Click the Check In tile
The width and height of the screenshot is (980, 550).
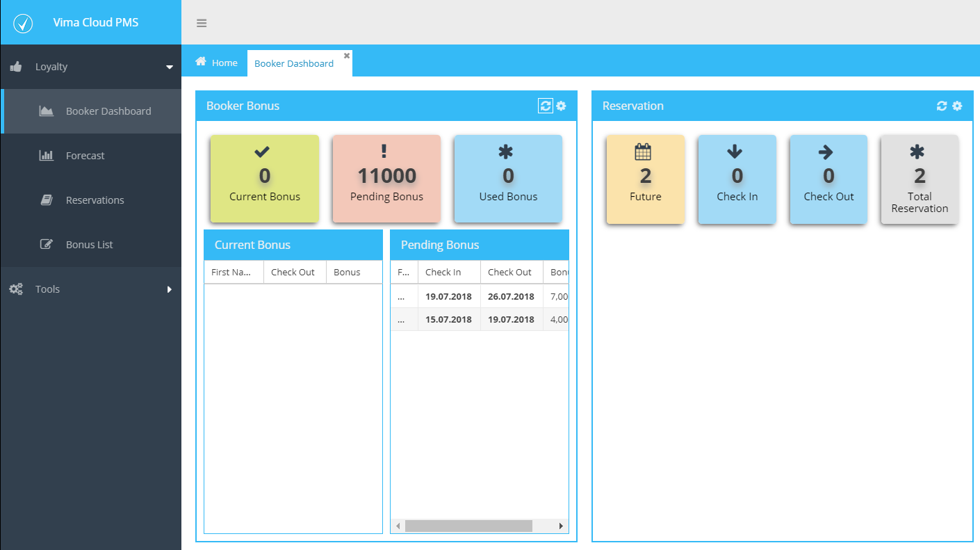[x=737, y=179]
